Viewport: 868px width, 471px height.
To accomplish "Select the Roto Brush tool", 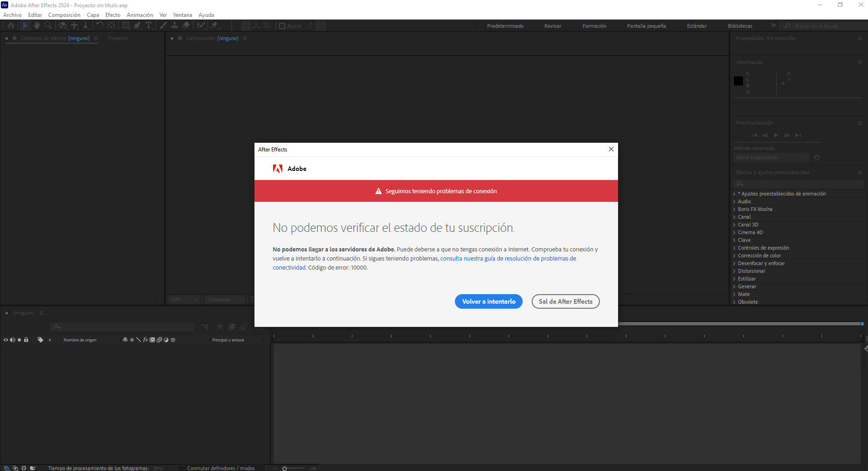I will click(200, 25).
